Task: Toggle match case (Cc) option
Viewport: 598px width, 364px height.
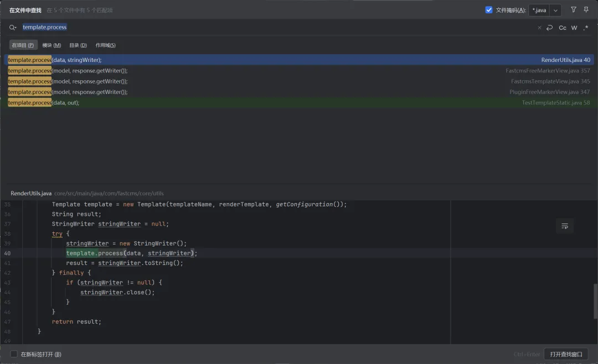Action: pyautogui.click(x=563, y=28)
